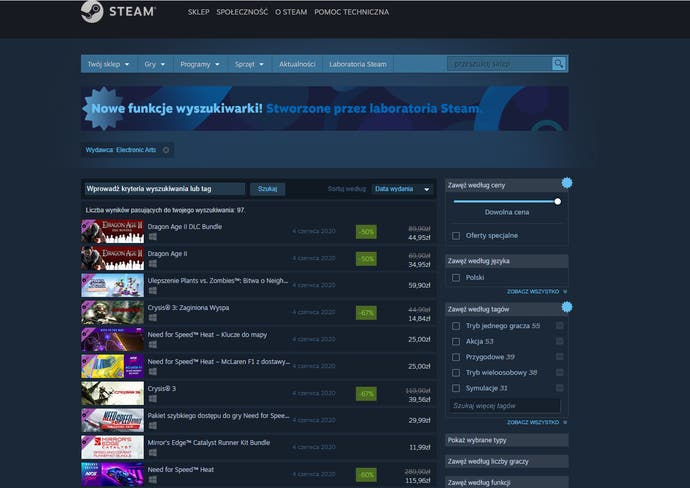Check the Polski language filter
Image resolution: width=690 pixels, height=488 pixels.
click(x=456, y=278)
